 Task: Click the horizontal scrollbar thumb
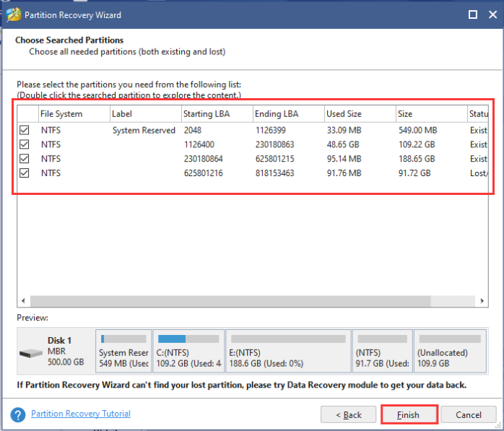click(x=230, y=301)
